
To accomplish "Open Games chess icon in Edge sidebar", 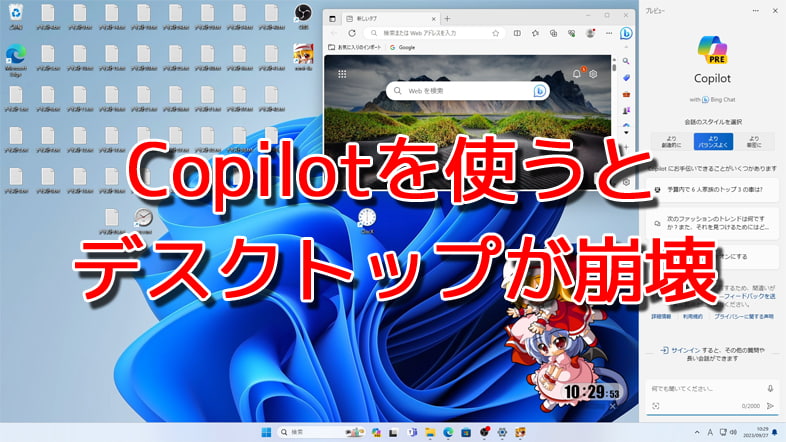I will [626, 111].
